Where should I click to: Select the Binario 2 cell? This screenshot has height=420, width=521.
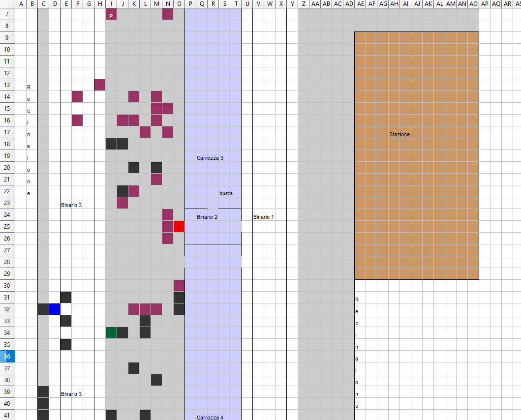pyautogui.click(x=207, y=217)
